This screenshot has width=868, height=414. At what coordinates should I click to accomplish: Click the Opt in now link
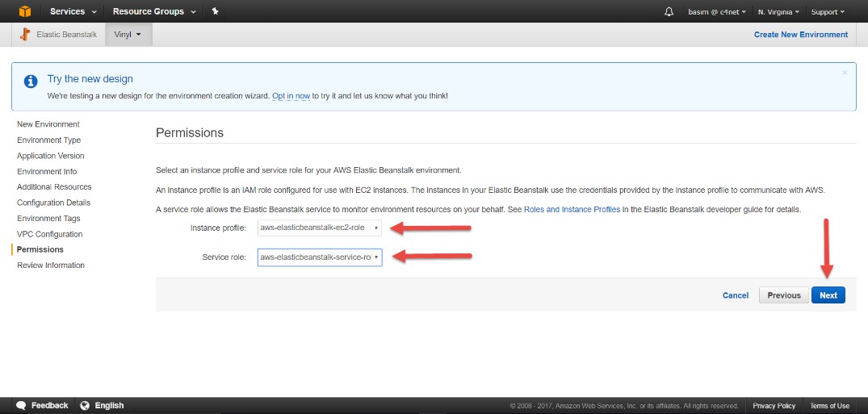coord(291,96)
